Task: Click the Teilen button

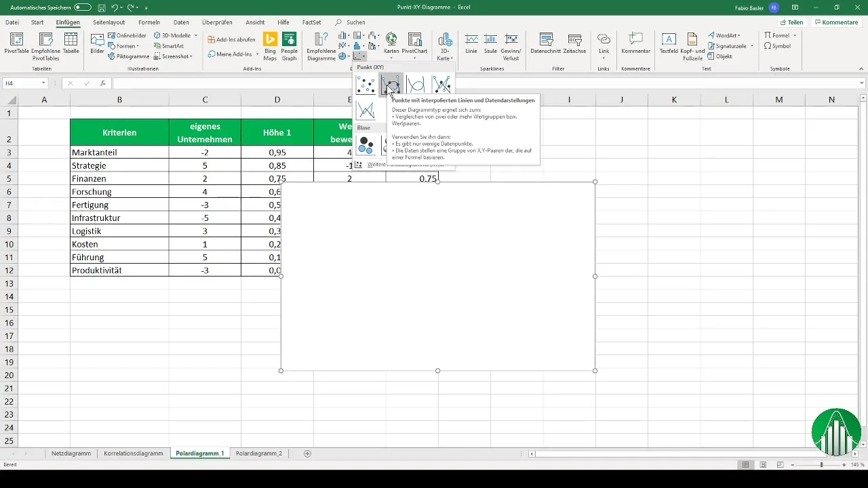Action: [791, 22]
